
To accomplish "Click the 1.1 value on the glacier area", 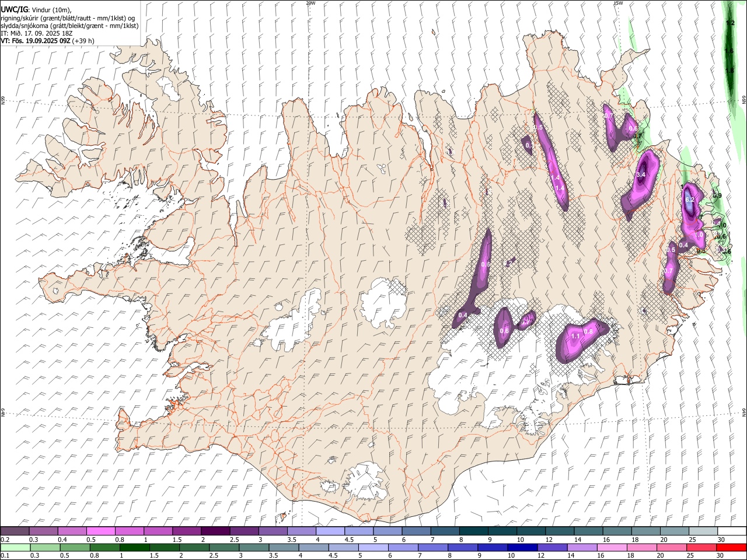I will (x=575, y=336).
